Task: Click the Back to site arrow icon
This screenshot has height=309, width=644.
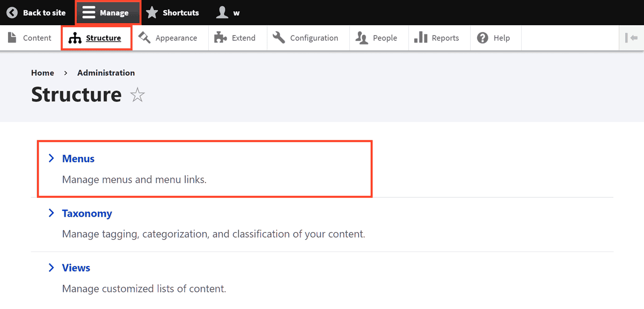Action: pos(12,12)
